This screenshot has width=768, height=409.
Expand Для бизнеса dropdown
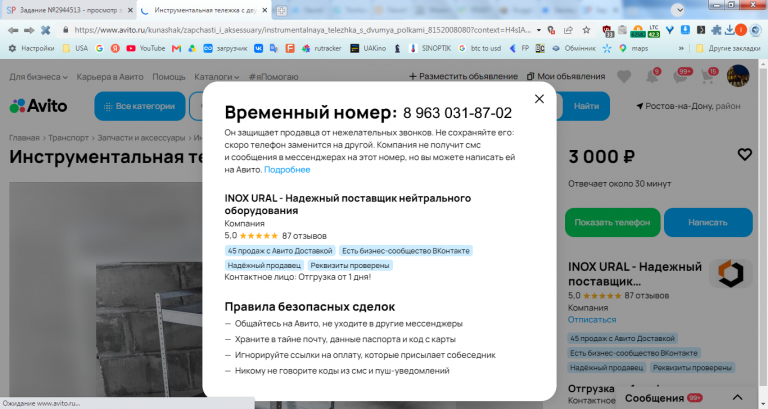38,77
